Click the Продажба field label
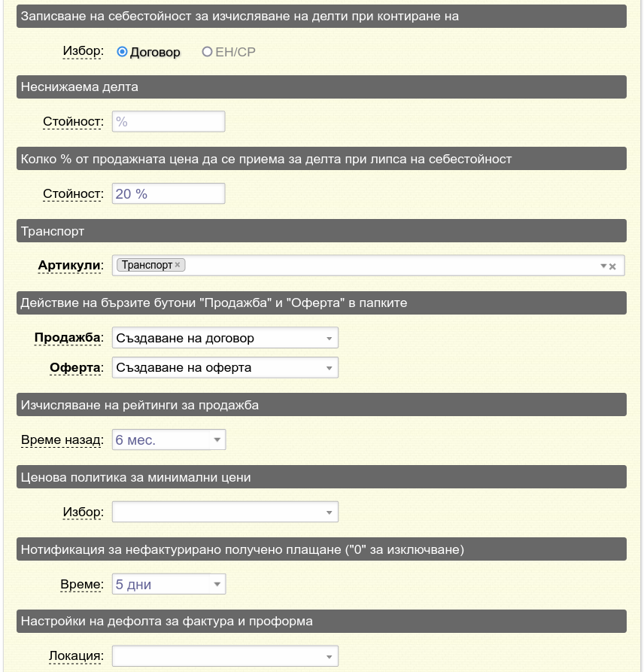This screenshot has height=672, width=644. pos(69,338)
